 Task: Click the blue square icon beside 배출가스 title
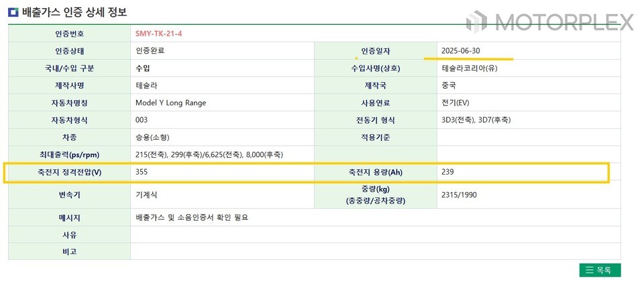(13, 12)
